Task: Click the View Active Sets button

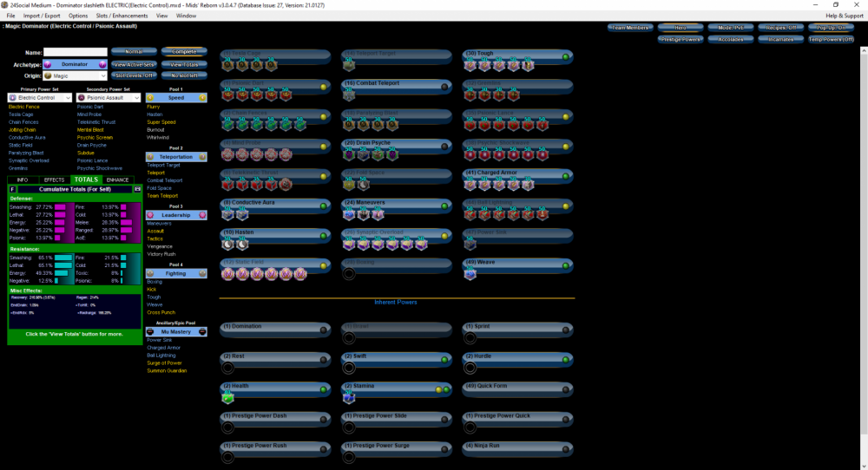Action: click(x=133, y=64)
